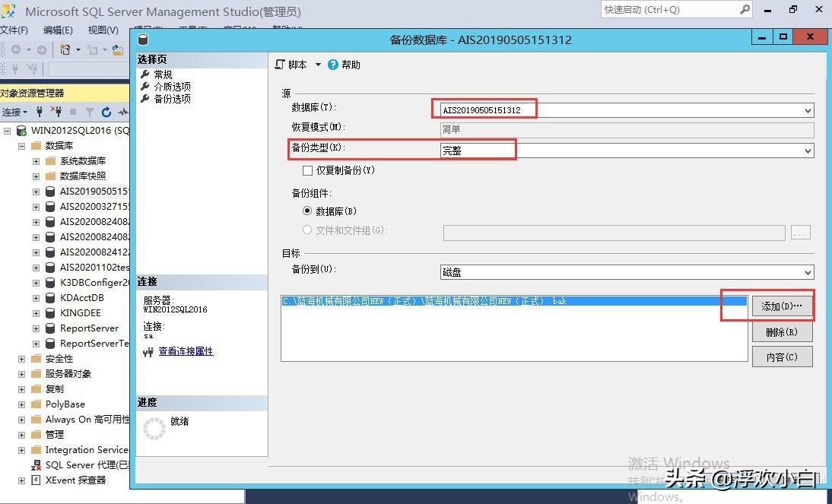832x504 pixels.
Task: Refresh the Object Explorer tree
Action: tap(106, 112)
